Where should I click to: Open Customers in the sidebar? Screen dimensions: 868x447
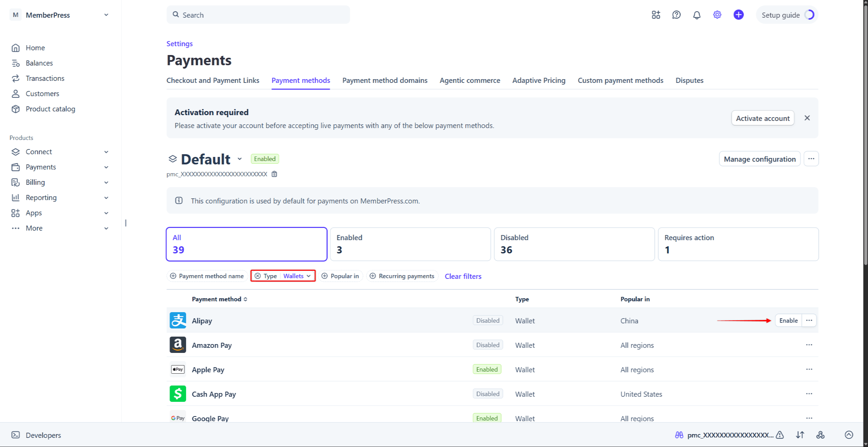(x=35, y=93)
